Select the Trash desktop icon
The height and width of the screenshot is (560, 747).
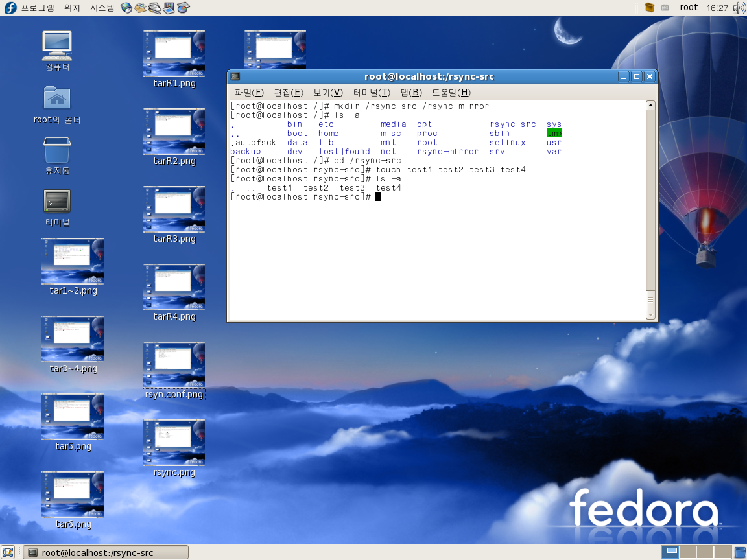(57, 150)
